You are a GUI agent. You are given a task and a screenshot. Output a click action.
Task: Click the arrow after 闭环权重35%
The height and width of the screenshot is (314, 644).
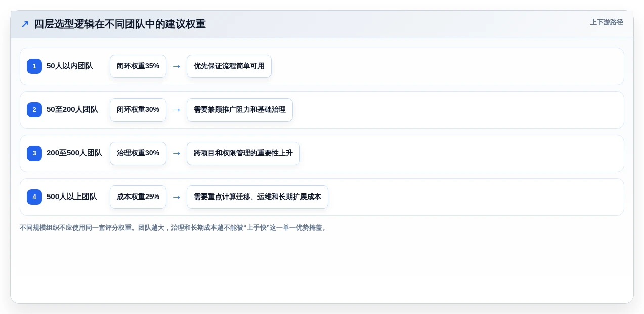coord(177,66)
